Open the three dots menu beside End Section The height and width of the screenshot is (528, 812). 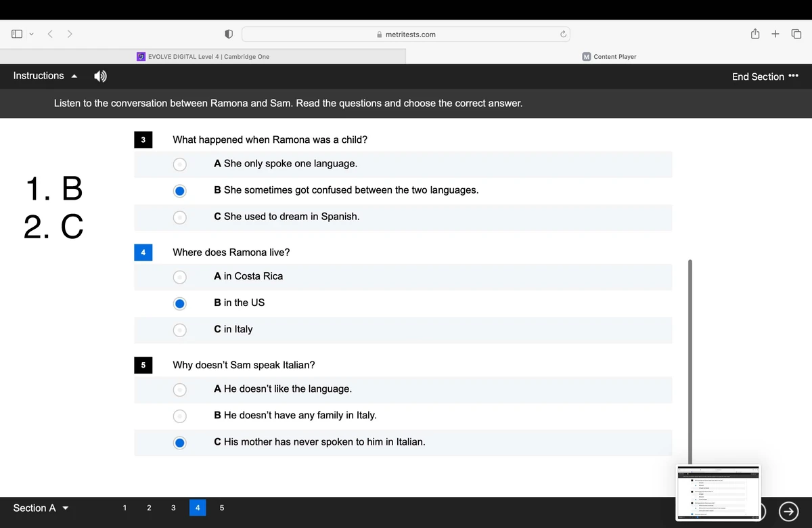[794, 76]
